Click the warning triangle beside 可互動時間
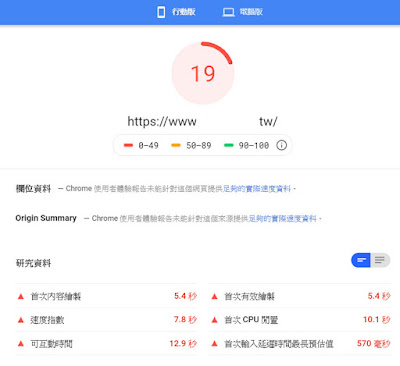This screenshot has height=366, width=400. click(x=21, y=343)
